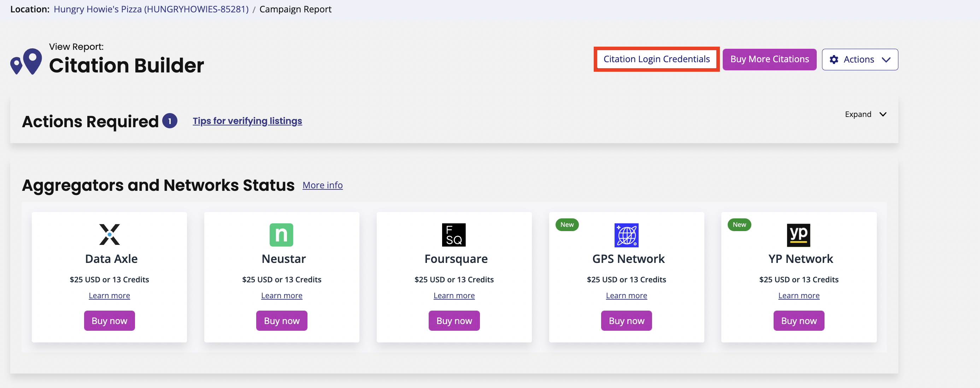The height and width of the screenshot is (388, 980).
Task: Click the Foursquare FSQ logo
Action: (x=454, y=235)
